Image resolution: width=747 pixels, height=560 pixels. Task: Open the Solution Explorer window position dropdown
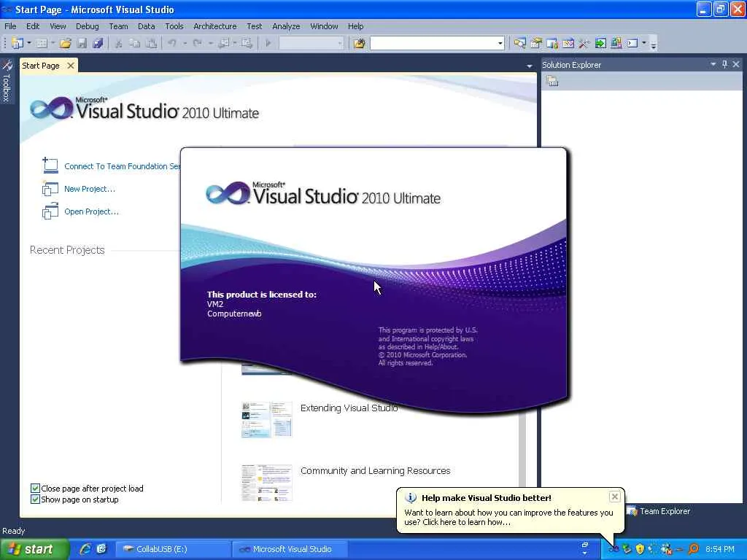[713, 64]
